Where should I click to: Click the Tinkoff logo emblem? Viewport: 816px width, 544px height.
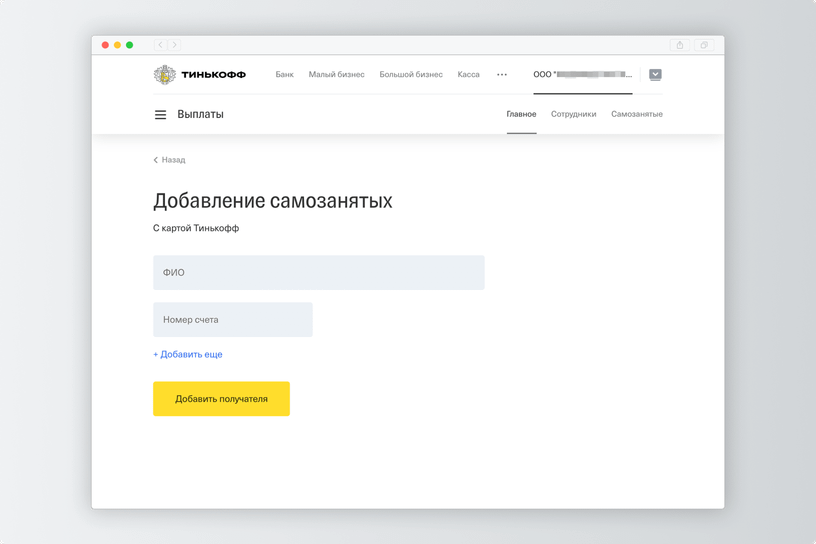(x=164, y=74)
